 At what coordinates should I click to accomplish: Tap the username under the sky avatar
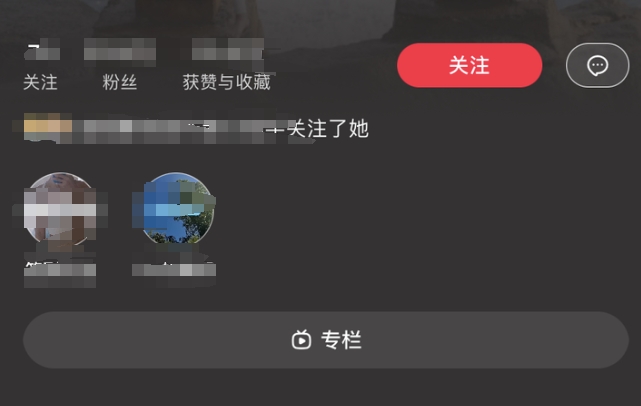174,270
